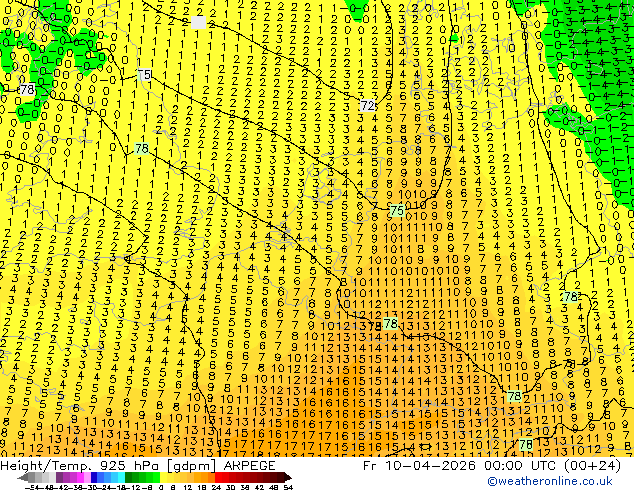Click the "-54" minimum legend value
The height and width of the screenshot is (490, 634).
click(32, 487)
